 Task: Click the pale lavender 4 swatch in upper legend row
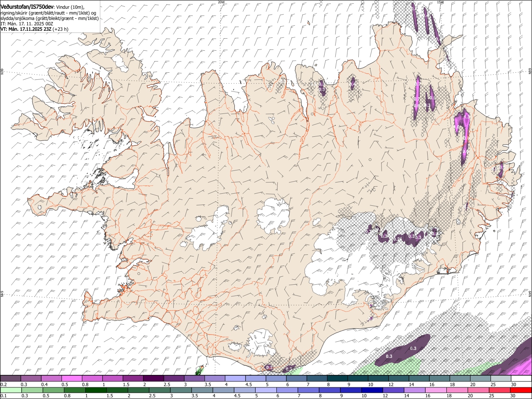pyautogui.click(x=236, y=379)
